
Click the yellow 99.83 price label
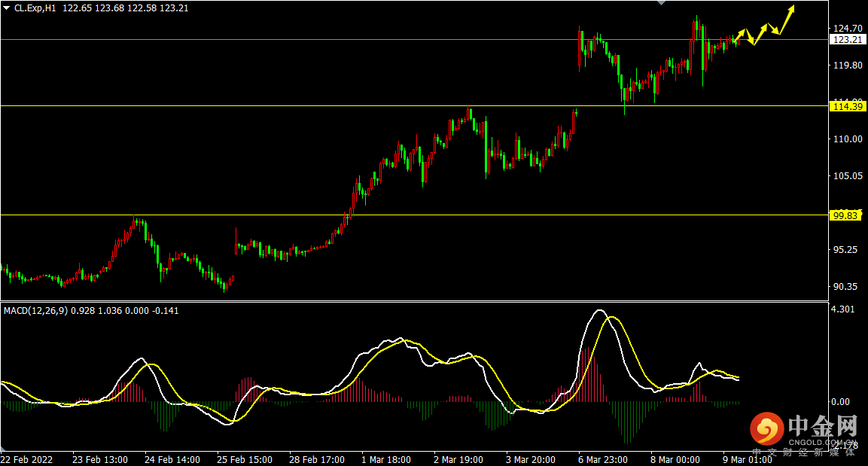coord(845,215)
